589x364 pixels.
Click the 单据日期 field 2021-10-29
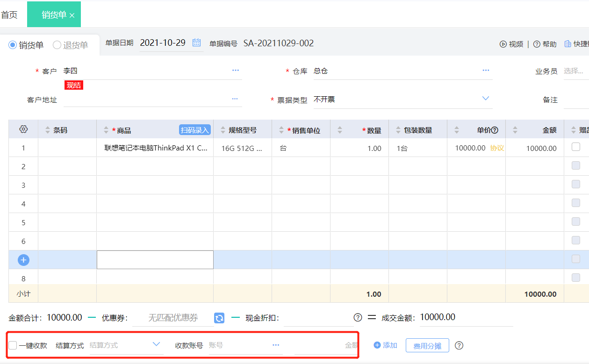pos(171,43)
